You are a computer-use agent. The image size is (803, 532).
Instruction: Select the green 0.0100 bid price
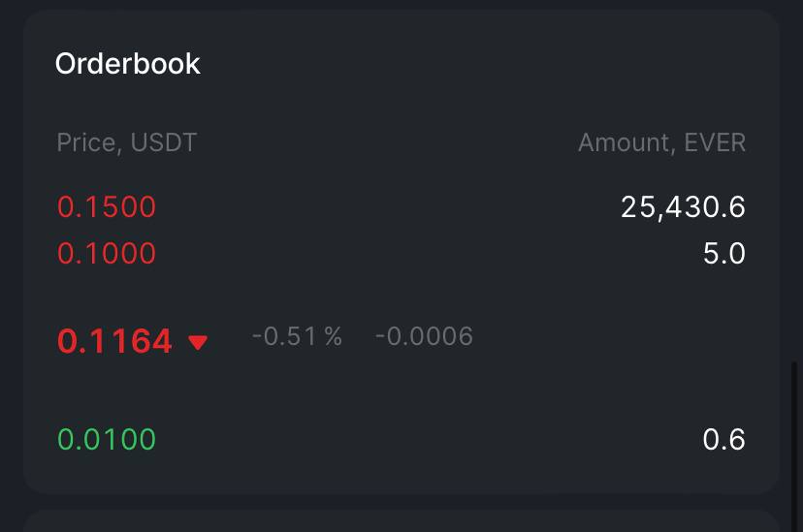107,439
